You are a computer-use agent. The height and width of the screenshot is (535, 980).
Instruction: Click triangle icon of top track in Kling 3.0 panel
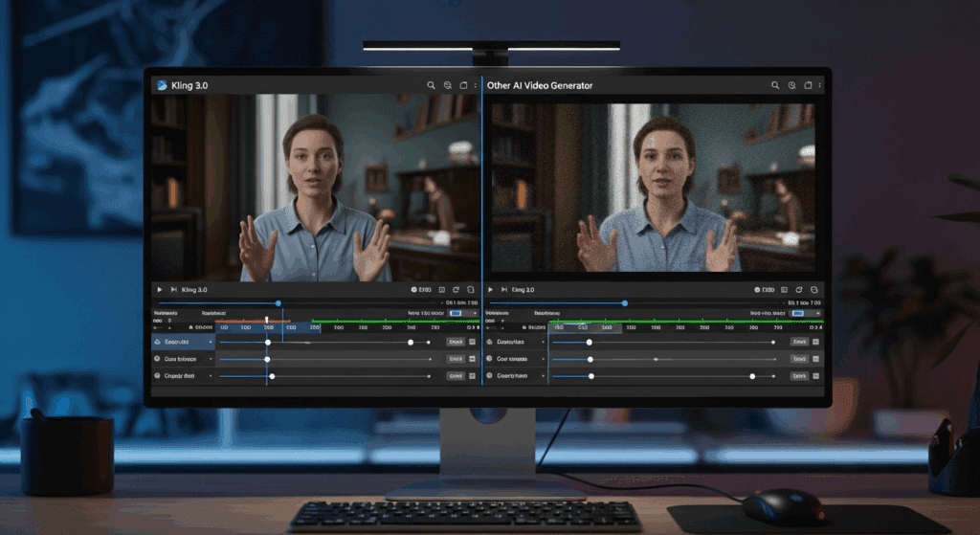(158, 342)
